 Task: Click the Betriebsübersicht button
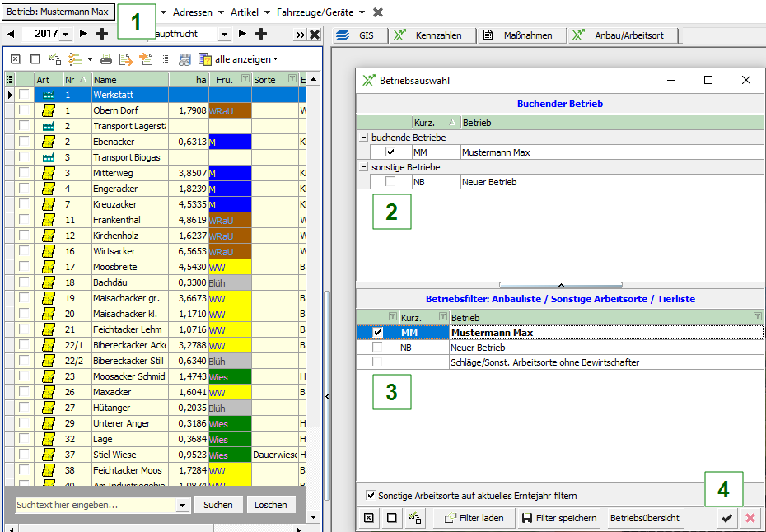(x=645, y=518)
